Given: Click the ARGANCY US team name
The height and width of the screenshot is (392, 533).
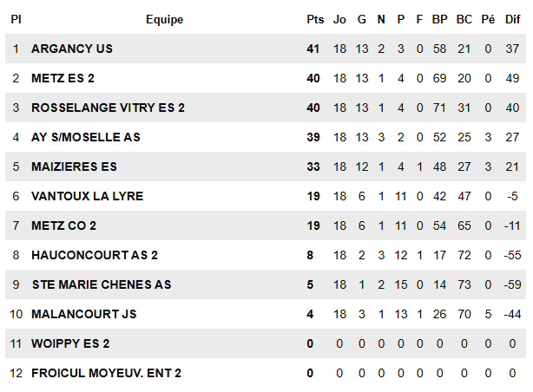Looking at the screenshot, I should pos(72,49).
